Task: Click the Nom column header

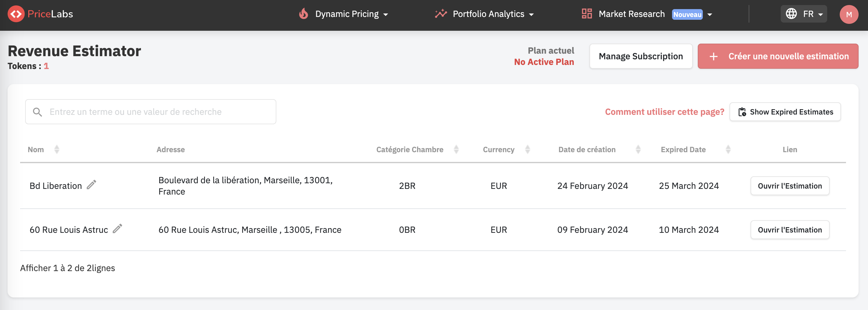Action: (36, 149)
